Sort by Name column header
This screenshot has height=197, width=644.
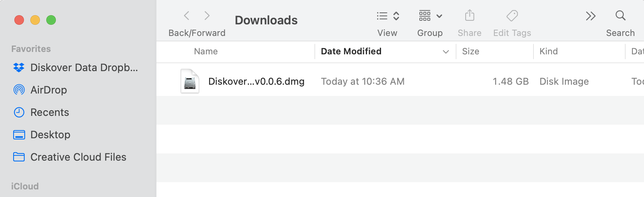click(x=206, y=52)
